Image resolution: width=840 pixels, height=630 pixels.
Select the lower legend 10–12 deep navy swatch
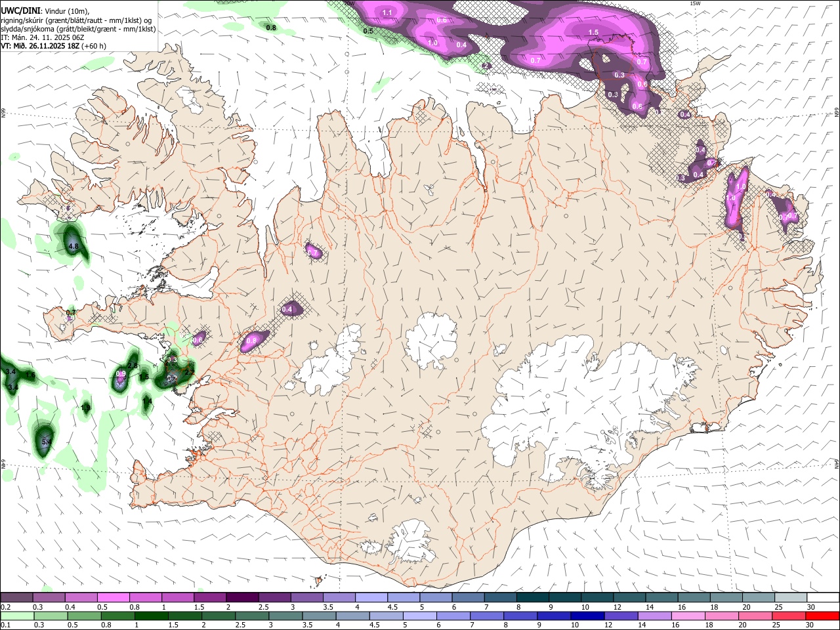click(587, 616)
